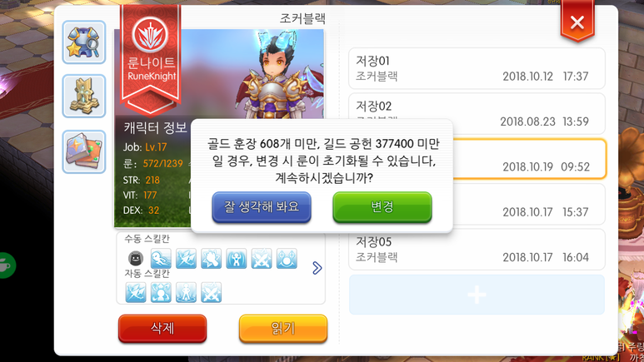Select the running figure manual skill icon
644x362 pixels.
tap(161, 259)
